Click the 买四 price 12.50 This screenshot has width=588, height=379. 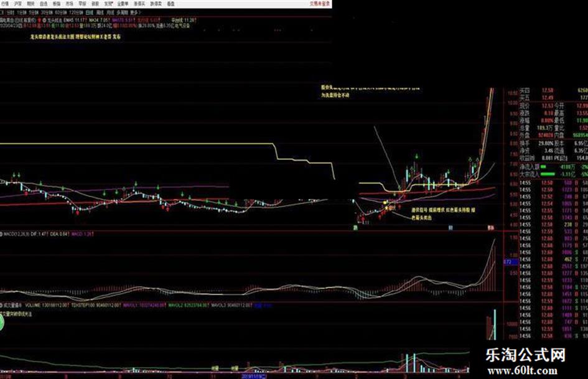(x=548, y=90)
